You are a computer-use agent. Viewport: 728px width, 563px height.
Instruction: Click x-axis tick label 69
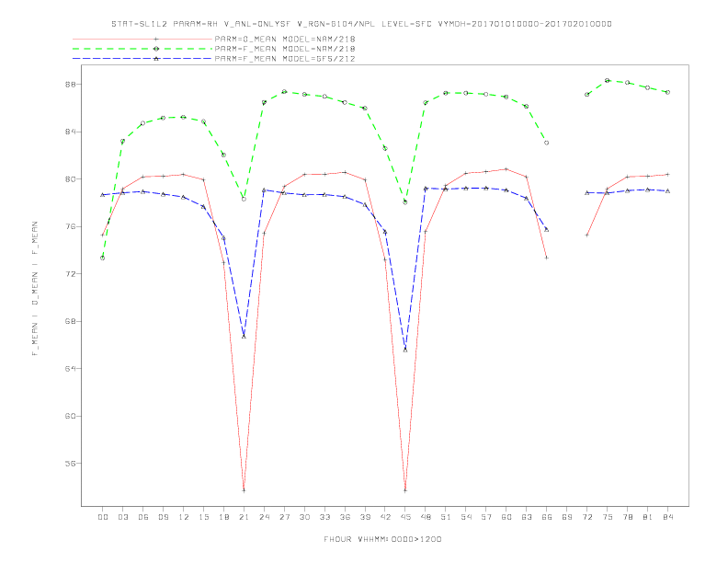coord(567,517)
